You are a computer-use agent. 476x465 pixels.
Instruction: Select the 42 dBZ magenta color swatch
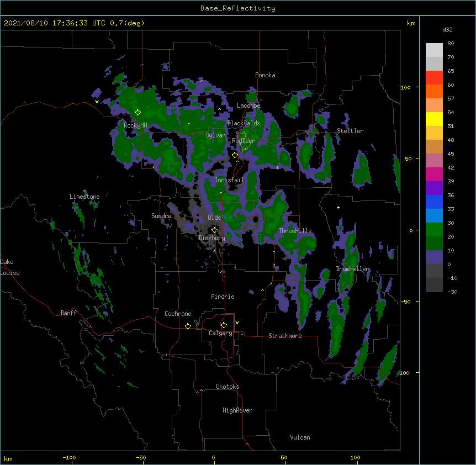pos(434,174)
